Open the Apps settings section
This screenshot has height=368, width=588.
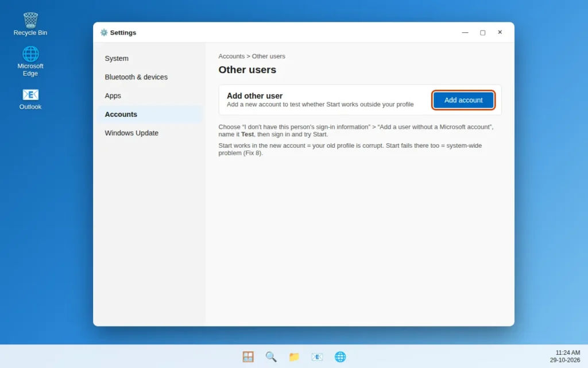coord(150,96)
